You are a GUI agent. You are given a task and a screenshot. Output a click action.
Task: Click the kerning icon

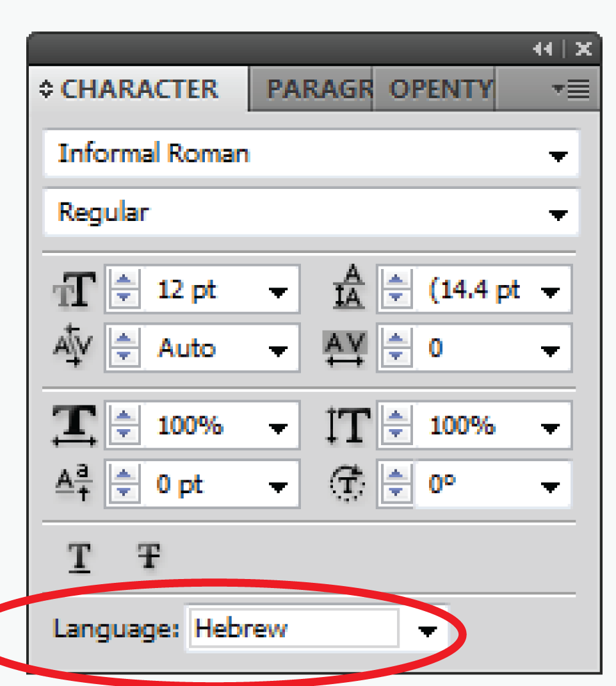(74, 348)
